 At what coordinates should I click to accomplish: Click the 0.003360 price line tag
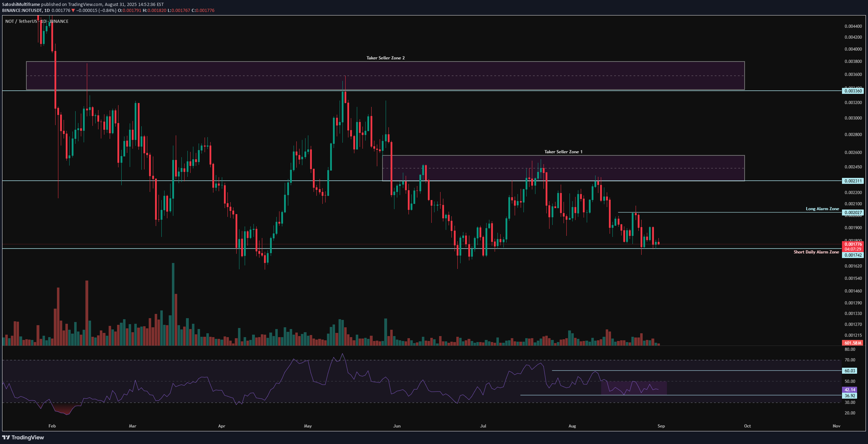[x=853, y=91]
